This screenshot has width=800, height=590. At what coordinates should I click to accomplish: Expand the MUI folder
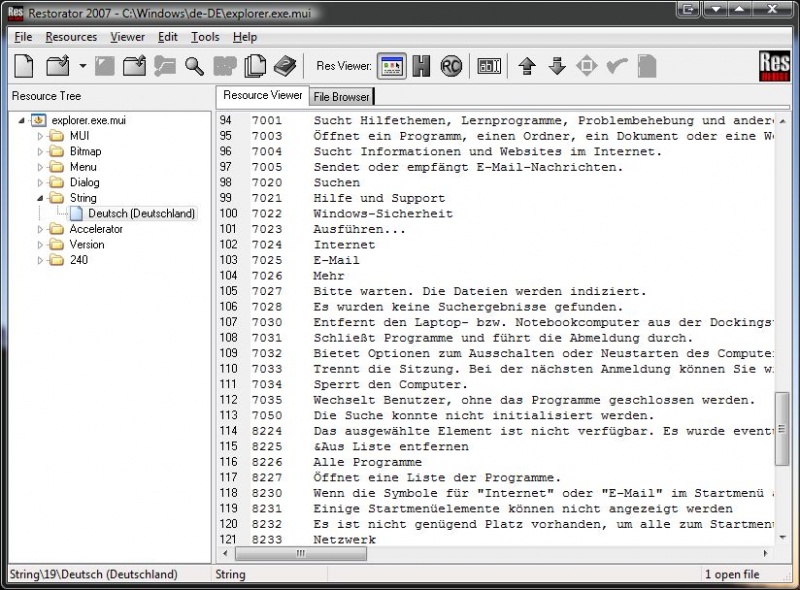[40, 136]
